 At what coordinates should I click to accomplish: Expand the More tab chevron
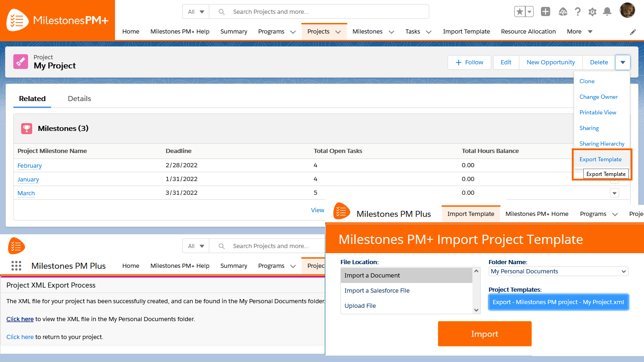(590, 31)
